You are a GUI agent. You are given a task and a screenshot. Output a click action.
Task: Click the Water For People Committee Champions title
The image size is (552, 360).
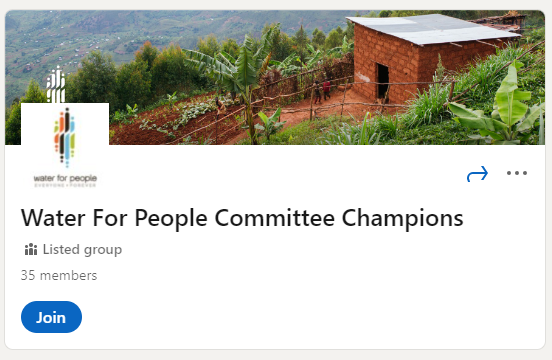coord(242,218)
